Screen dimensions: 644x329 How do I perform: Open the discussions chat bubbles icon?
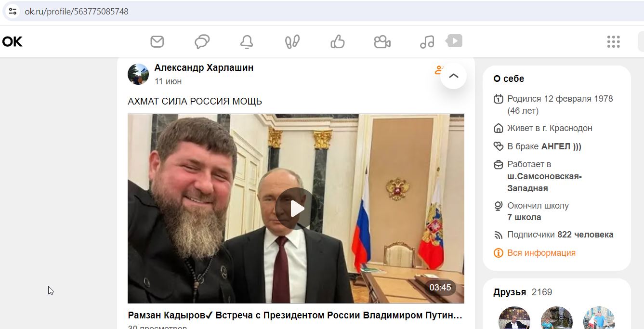pyautogui.click(x=202, y=42)
